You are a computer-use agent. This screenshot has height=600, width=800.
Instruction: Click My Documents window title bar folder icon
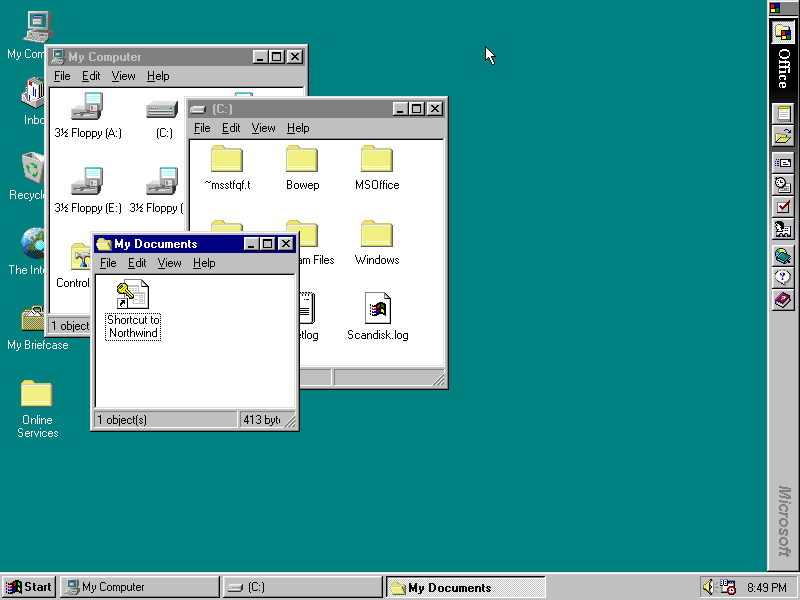pyautogui.click(x=104, y=244)
